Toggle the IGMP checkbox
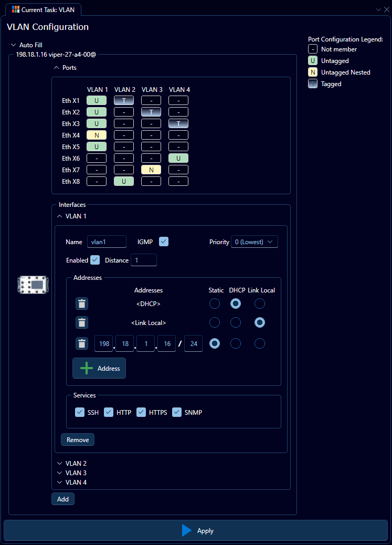 coord(164,242)
